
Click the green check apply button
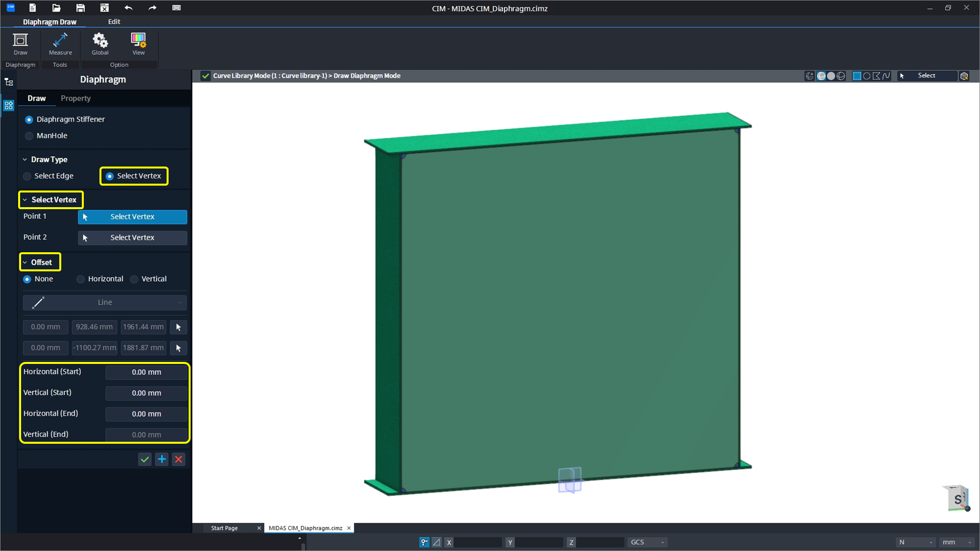[145, 459]
